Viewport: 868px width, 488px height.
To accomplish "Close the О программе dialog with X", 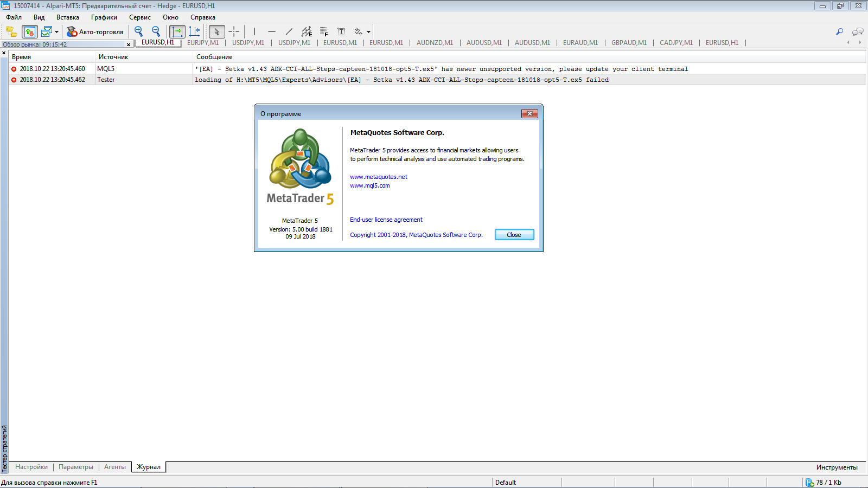I will pyautogui.click(x=529, y=113).
